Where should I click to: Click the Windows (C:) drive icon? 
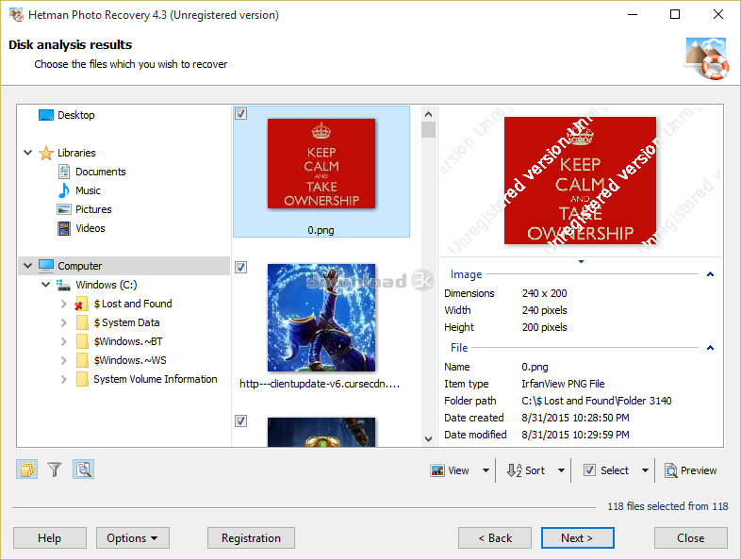(x=63, y=285)
